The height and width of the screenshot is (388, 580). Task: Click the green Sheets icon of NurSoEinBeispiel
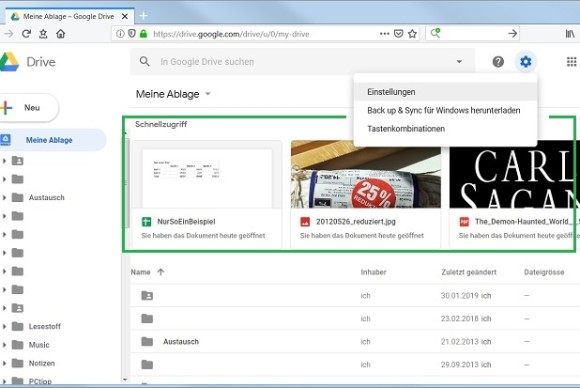pyautogui.click(x=146, y=222)
